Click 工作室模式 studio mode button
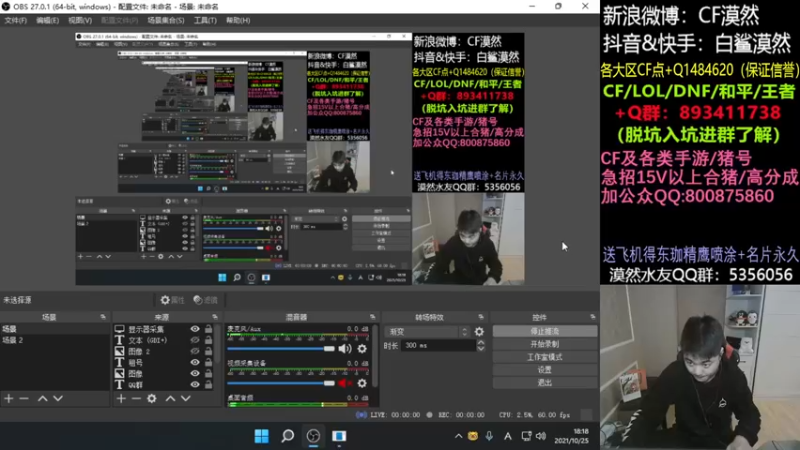The height and width of the screenshot is (450, 800). [x=544, y=357]
